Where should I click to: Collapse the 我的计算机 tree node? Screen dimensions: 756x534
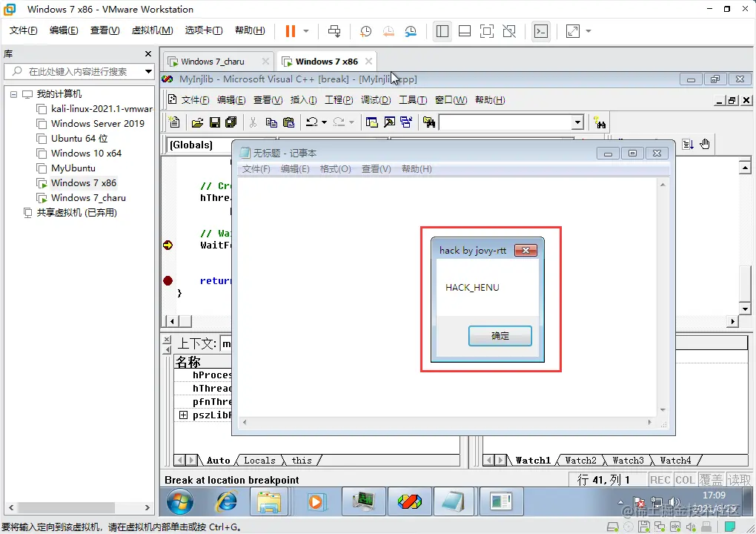click(13, 94)
